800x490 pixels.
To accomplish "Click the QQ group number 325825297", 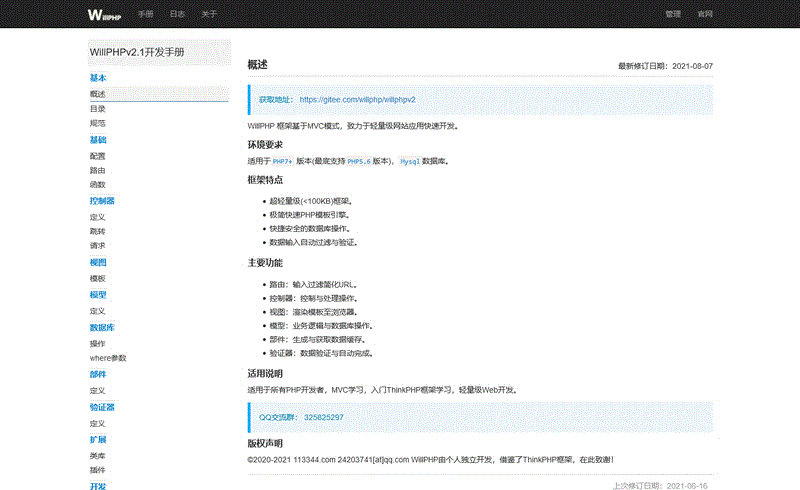I will click(x=324, y=417).
